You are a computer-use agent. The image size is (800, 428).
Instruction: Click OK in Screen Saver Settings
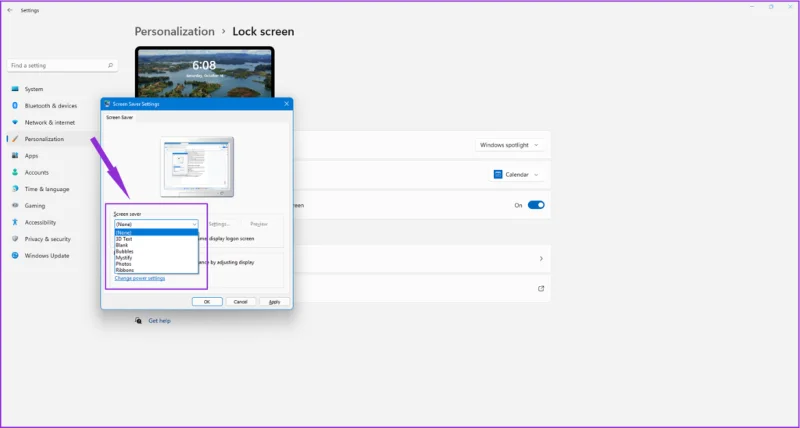(x=207, y=302)
